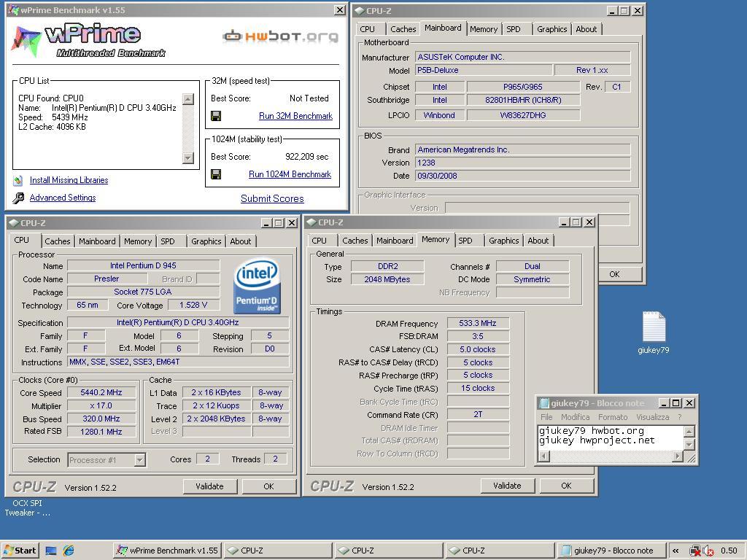Click the Core Voltage 1.528 V value
747x560 pixels.
coord(193,306)
